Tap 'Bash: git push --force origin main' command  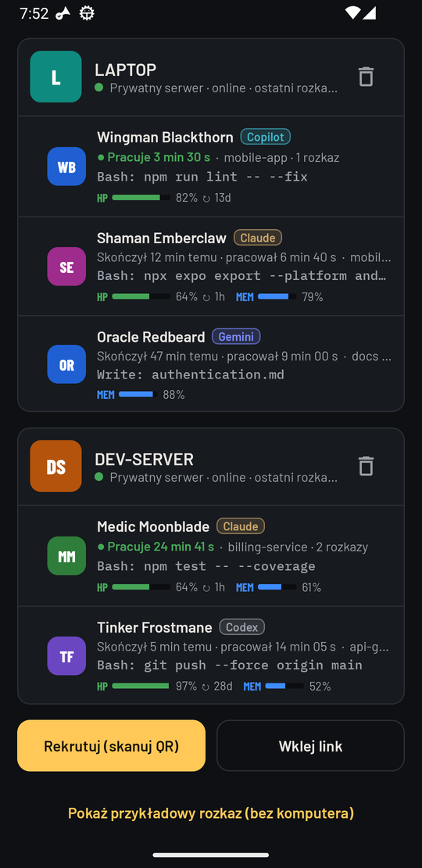tap(230, 665)
